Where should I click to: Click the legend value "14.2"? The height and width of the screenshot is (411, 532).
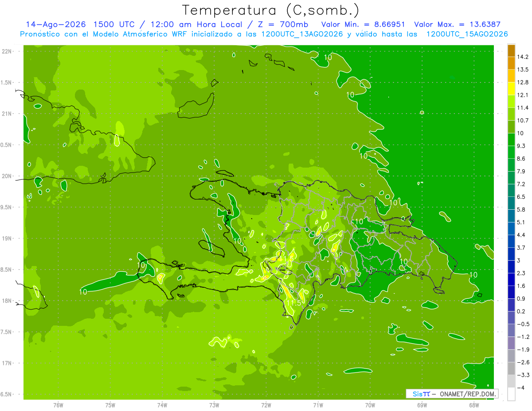pos(523,57)
